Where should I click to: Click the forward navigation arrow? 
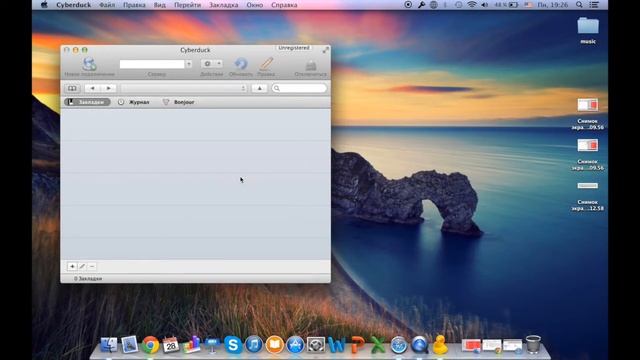point(108,88)
